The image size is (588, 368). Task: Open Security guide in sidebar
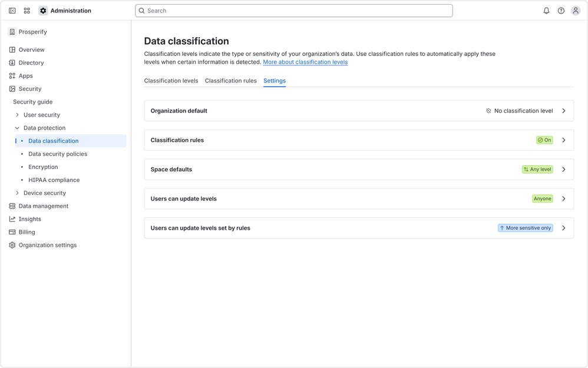[x=32, y=102]
